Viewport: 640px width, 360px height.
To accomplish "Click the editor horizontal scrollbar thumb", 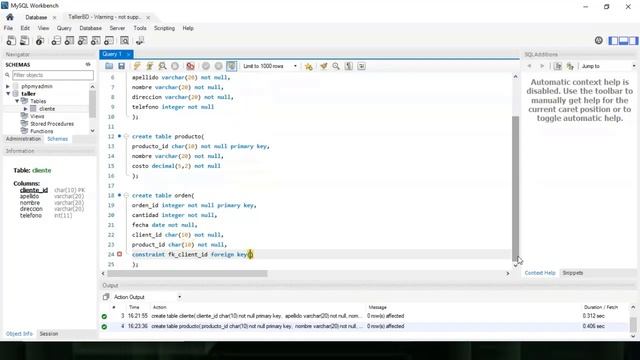I will click(187, 273).
